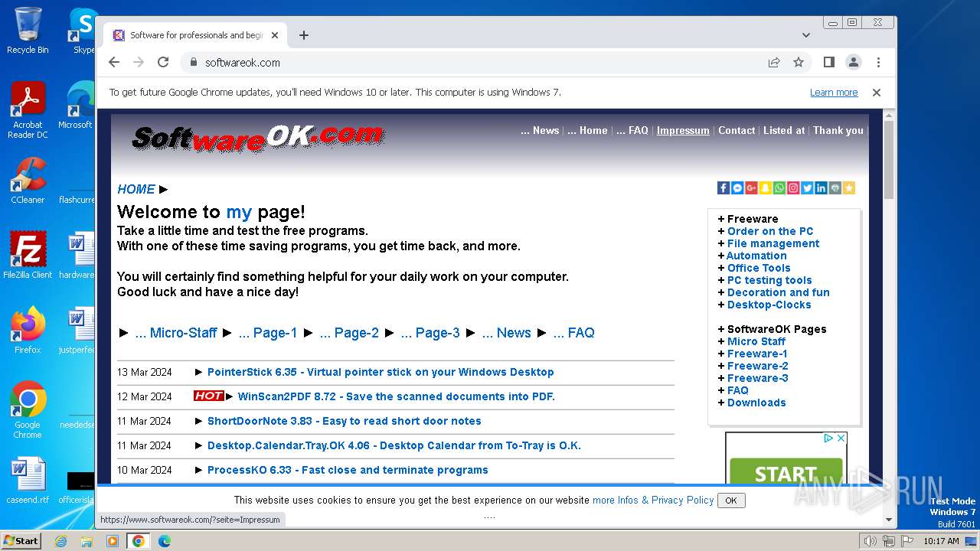This screenshot has height=551, width=980.
Task: Open PointerStick 6.35 article link
Action: pyautogui.click(x=381, y=372)
